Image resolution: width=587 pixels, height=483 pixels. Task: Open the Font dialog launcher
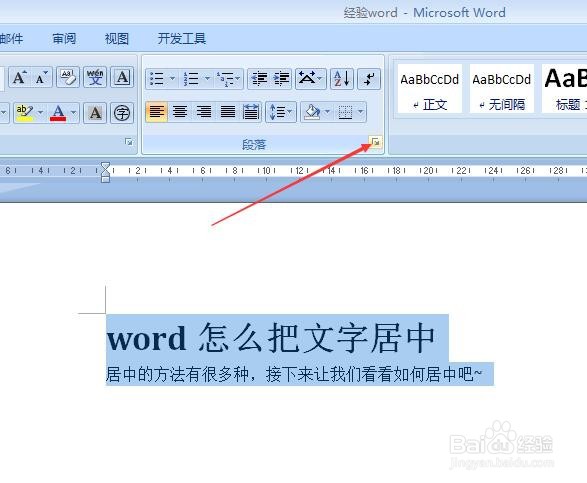pos(129,142)
